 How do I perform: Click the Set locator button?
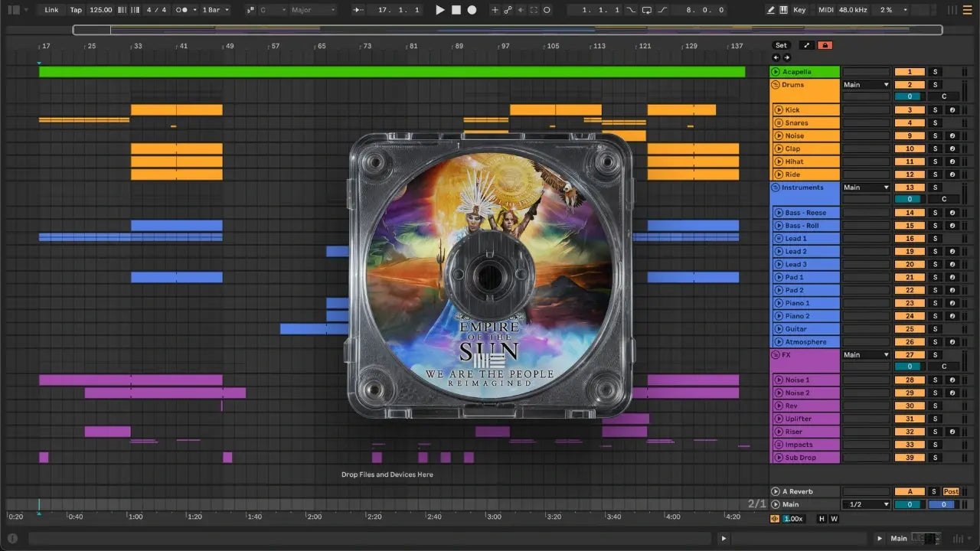(781, 45)
